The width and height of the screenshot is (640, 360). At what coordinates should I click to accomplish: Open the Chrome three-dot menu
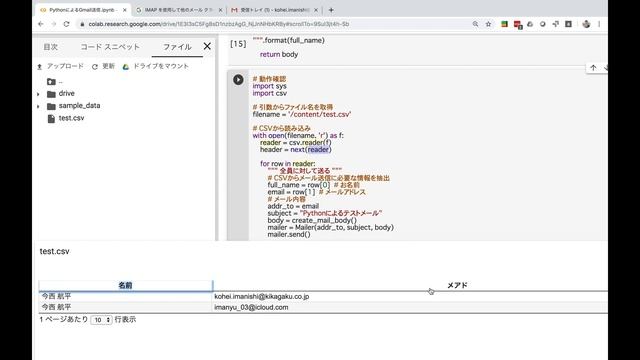[x=599, y=24]
